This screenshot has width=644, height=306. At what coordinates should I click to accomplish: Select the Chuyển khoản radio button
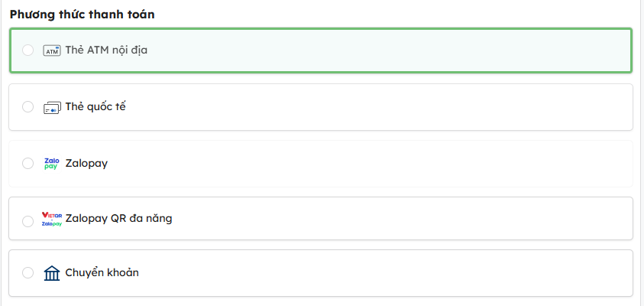click(28, 272)
